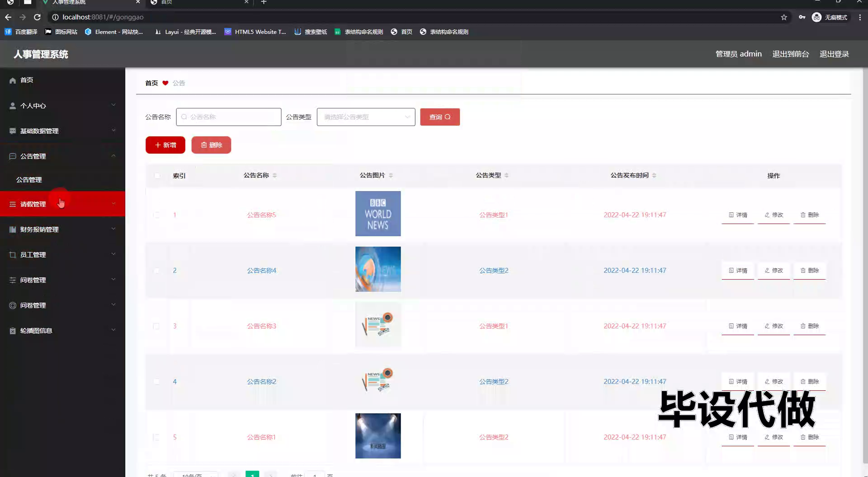Click 退出到前台 in the header
Viewport: 868px width, 477px height.
point(790,54)
